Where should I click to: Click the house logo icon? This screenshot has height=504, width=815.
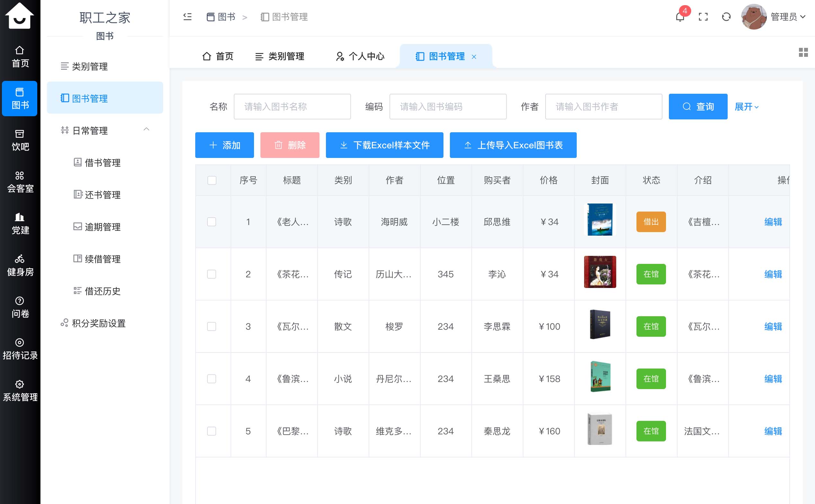tap(20, 15)
